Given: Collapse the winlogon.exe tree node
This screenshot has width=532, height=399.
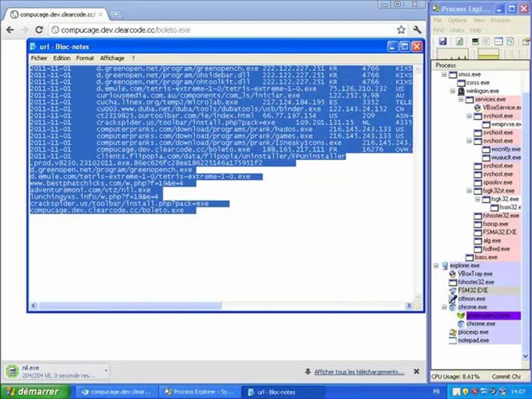Looking at the screenshot, I should click(453, 91).
